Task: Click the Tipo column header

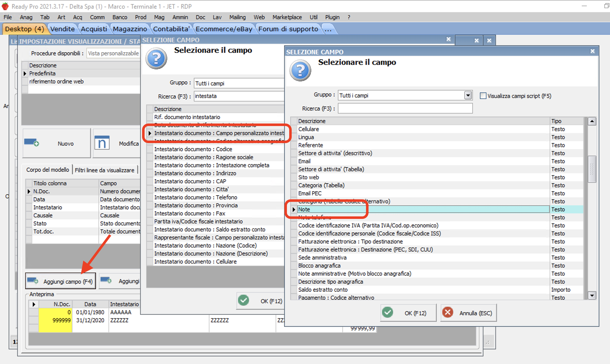Action: [566, 121]
